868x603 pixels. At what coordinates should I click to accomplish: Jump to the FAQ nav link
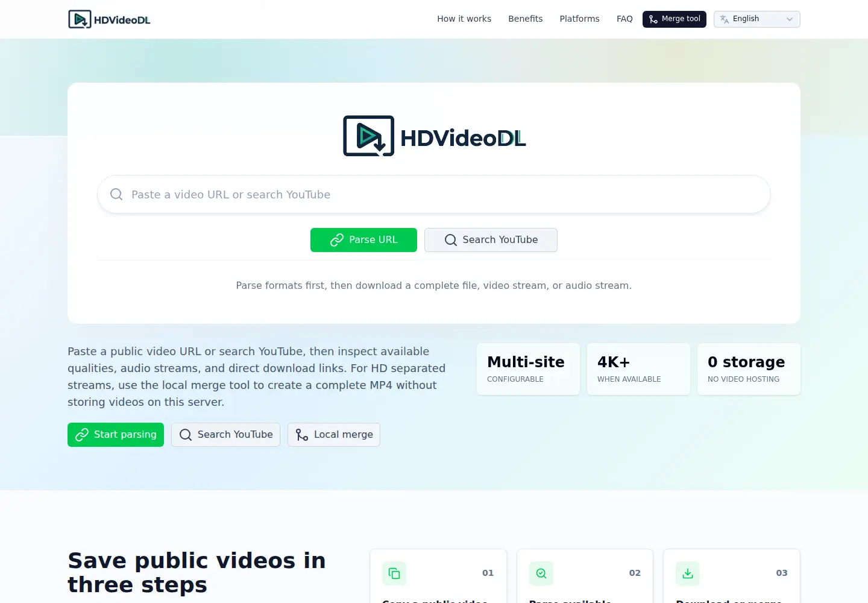[624, 19]
